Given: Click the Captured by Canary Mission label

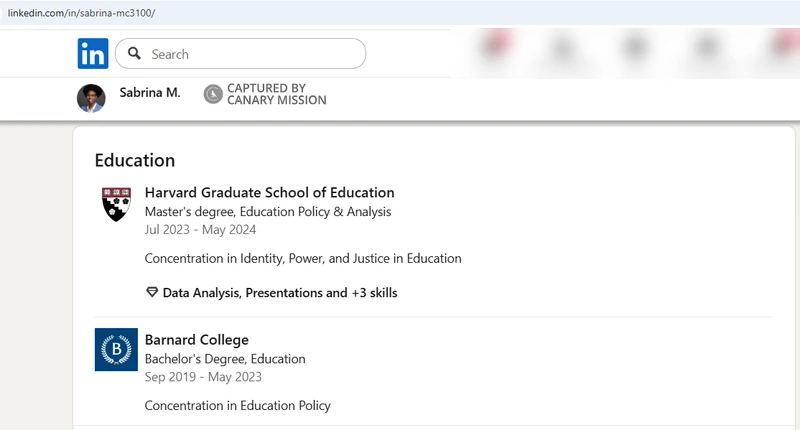Looking at the screenshot, I should [276, 94].
